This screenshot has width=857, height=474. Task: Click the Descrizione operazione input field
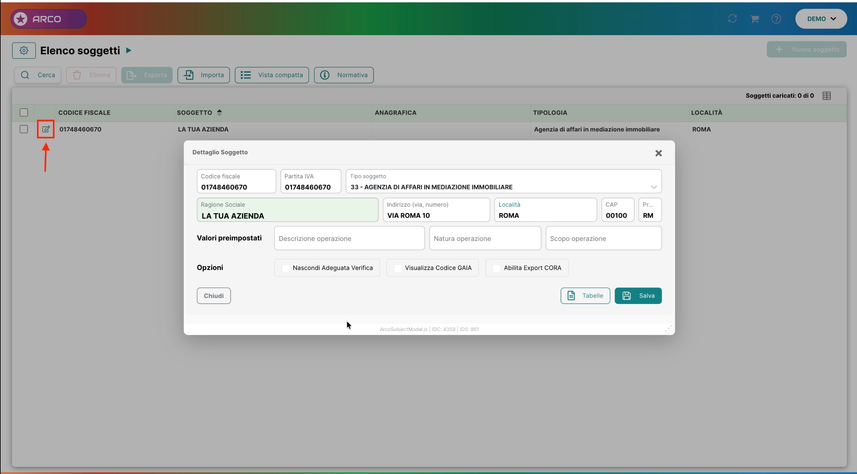click(x=349, y=238)
